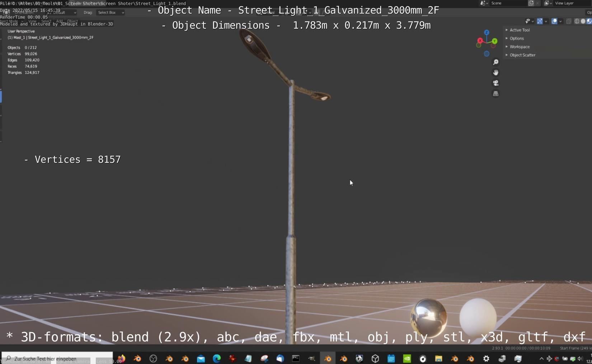
Task: Click the delete scene X icon
Action: [x=537, y=3]
